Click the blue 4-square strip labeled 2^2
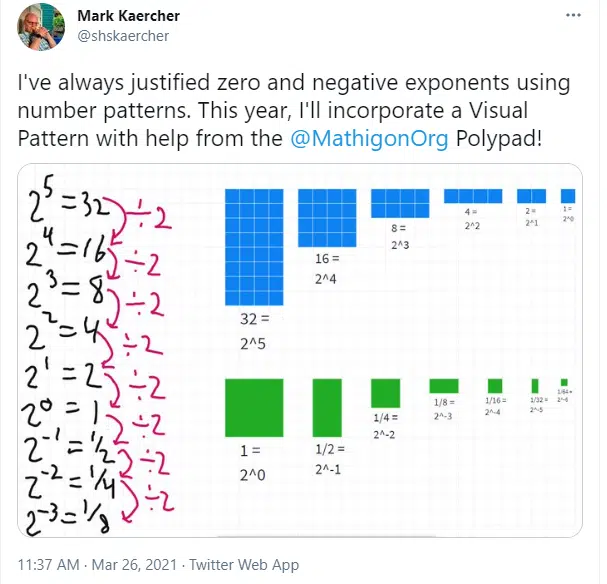The height and width of the screenshot is (584, 607). [473, 196]
